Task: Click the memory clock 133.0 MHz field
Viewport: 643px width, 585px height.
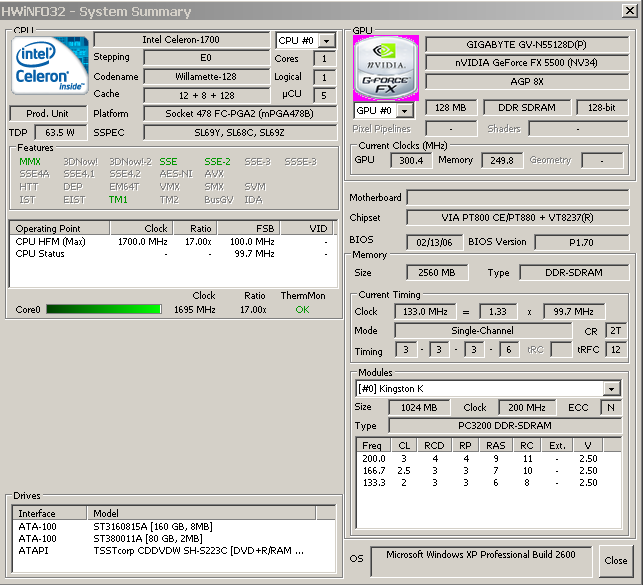Action: coord(425,312)
